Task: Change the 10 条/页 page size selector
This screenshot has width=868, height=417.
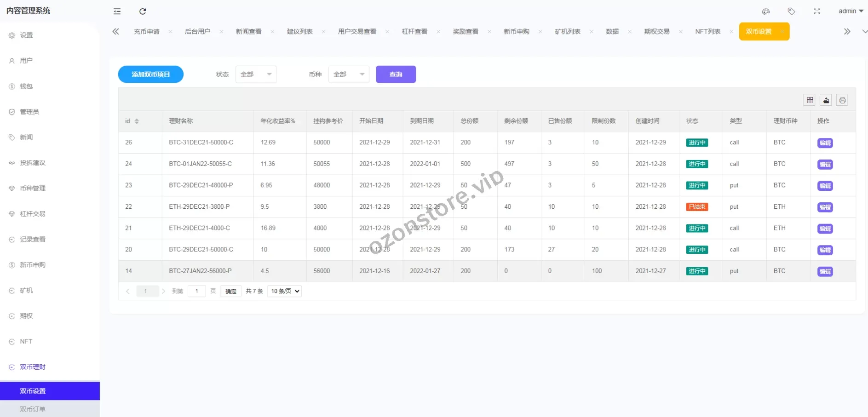Action: [x=285, y=291]
